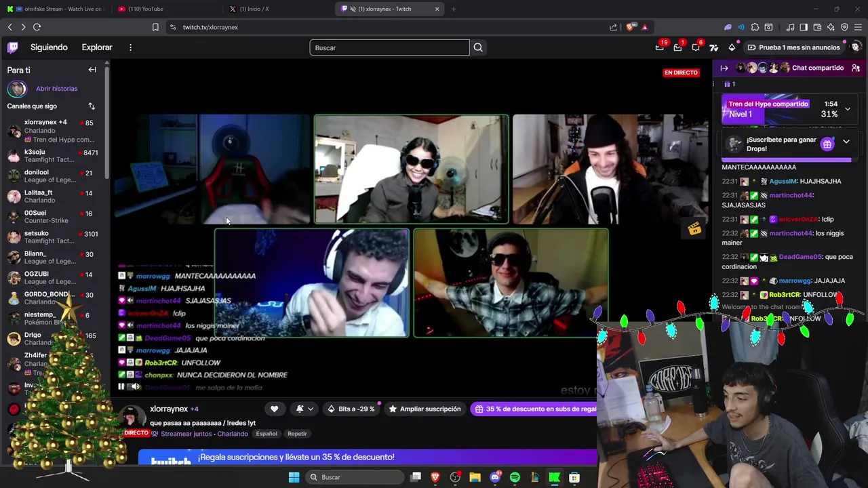
Task: Click the Windows taskbar search box
Action: 354,477
